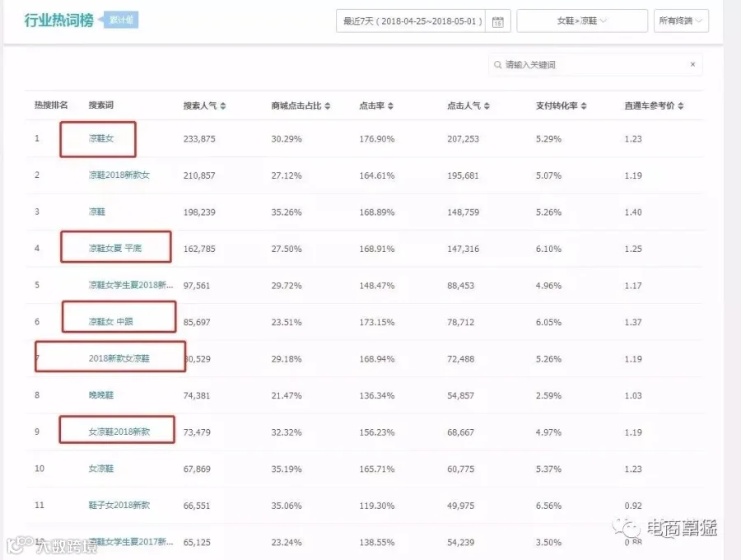Image resolution: width=741 pixels, height=560 pixels.
Task: Expand the 女鞋>凉鞋 category dropdown
Action: point(582,21)
